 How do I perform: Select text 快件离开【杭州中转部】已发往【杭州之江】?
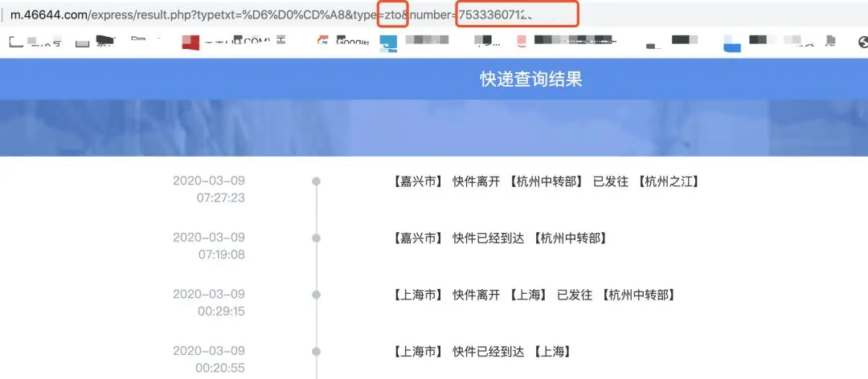[575, 181]
